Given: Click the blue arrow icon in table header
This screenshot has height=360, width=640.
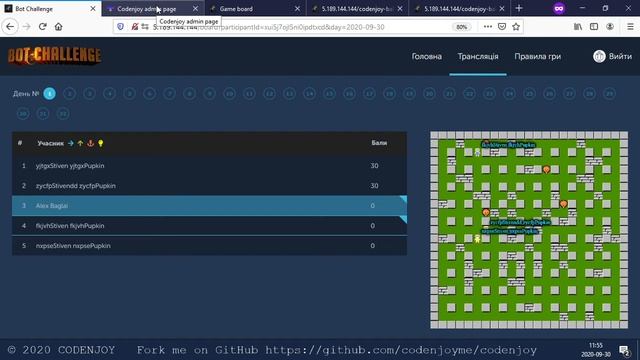Looking at the screenshot, I should coord(71,143).
